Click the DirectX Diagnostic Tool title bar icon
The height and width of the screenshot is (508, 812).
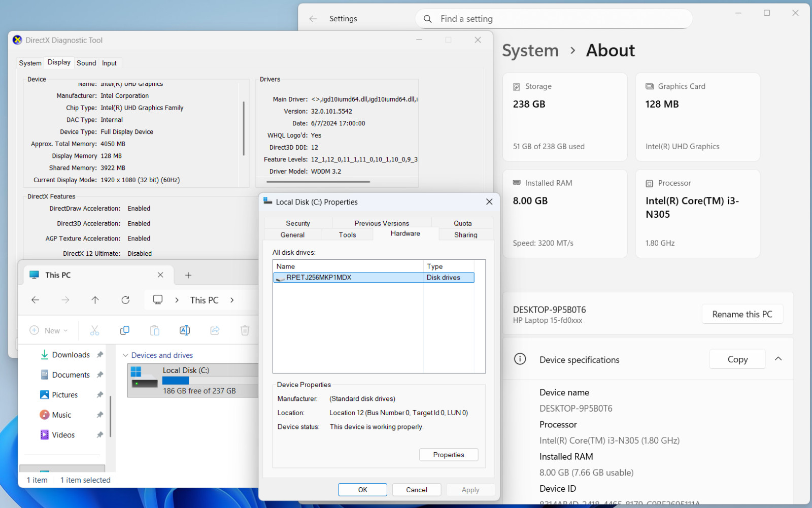coord(17,40)
